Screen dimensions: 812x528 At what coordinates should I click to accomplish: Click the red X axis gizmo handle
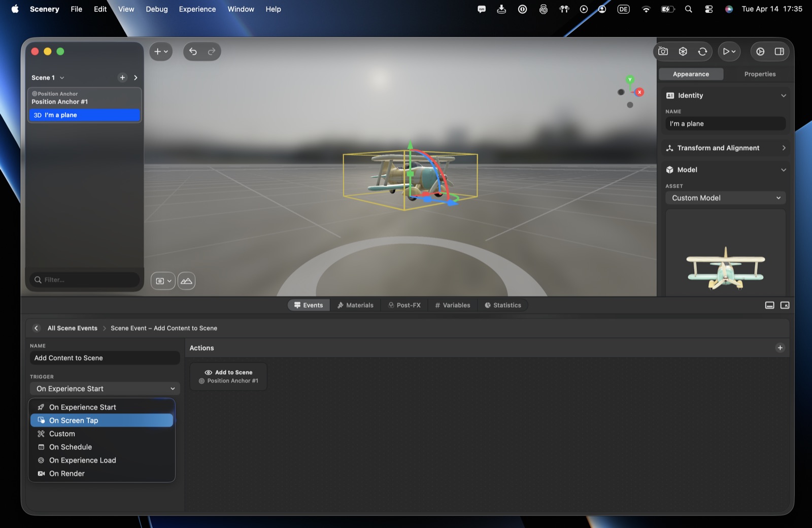[x=639, y=92]
